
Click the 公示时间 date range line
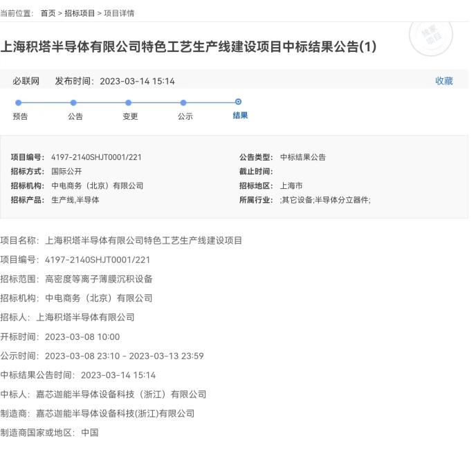pos(102,356)
